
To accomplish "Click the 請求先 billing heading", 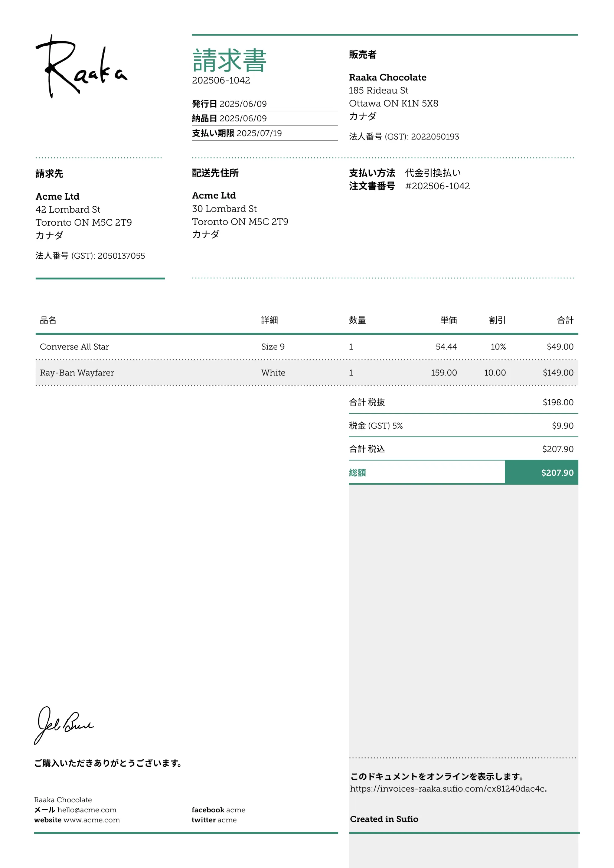I will (x=49, y=174).
